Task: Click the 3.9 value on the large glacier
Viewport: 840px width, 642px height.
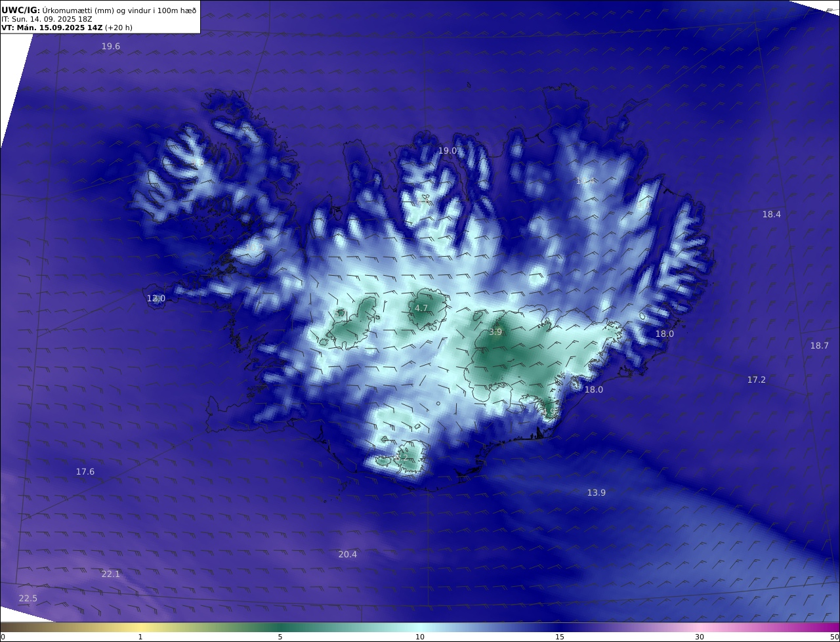Action: click(x=495, y=333)
